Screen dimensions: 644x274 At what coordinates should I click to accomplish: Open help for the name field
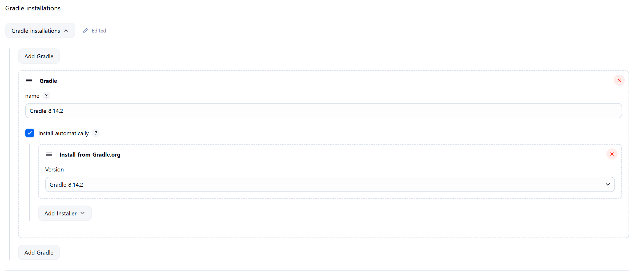46,96
